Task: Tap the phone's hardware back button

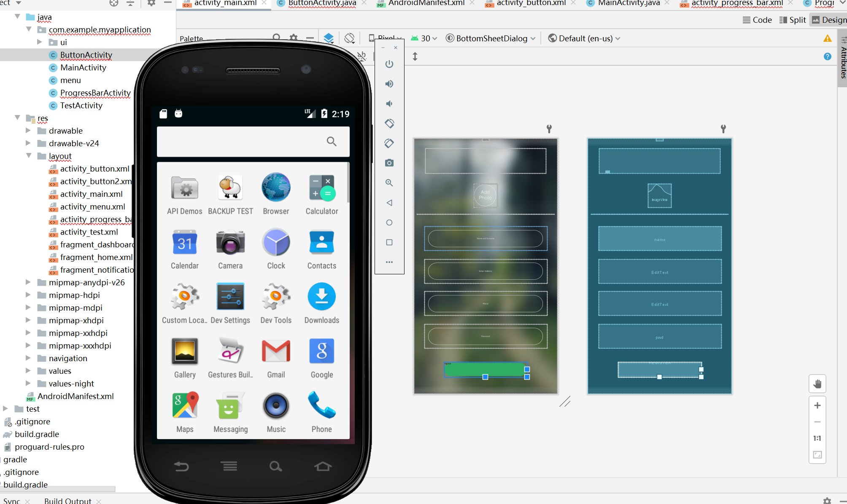Action: click(181, 466)
